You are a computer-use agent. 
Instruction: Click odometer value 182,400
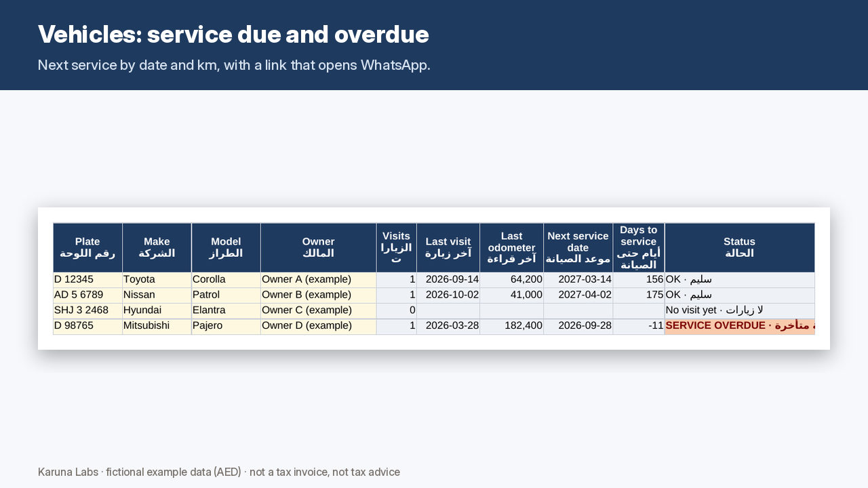tap(511, 326)
